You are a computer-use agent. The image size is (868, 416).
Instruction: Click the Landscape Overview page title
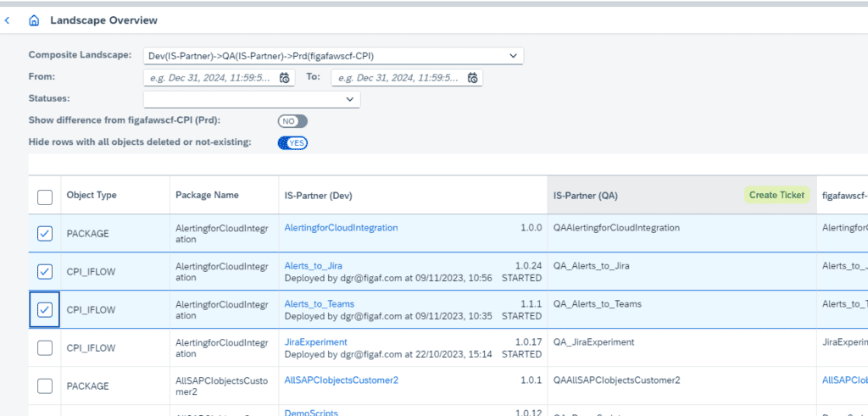[103, 20]
